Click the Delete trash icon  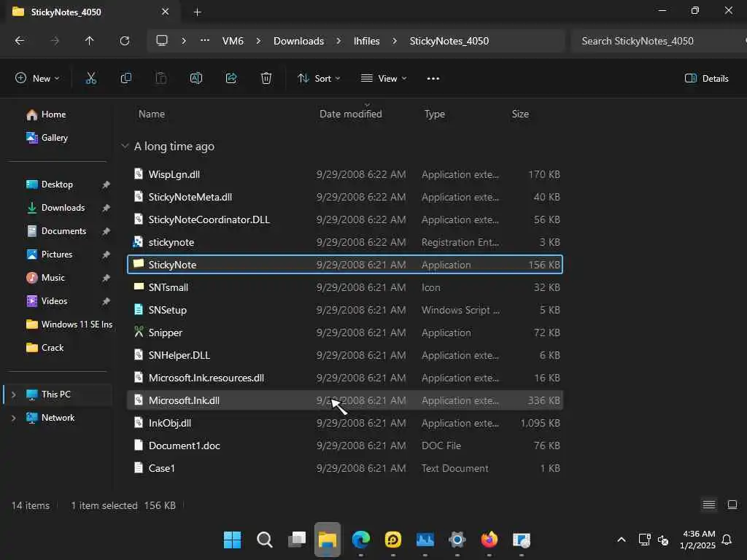[x=266, y=79]
